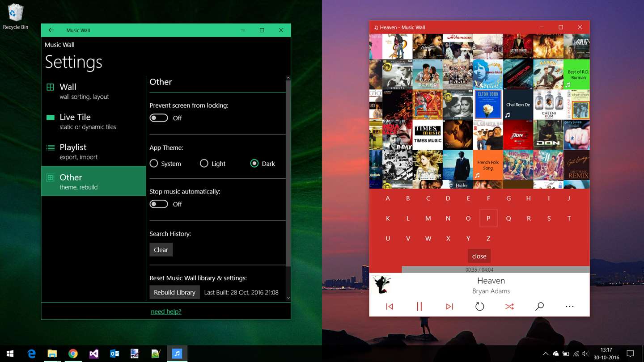Skip to the previous track
Viewport: 644px width, 362px height.
point(390,307)
